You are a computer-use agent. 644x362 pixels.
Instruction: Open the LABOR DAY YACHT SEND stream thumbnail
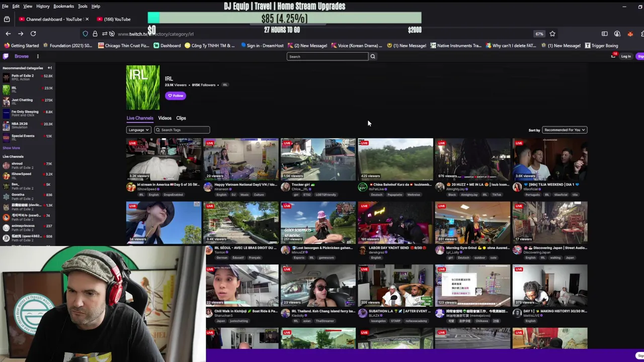[x=395, y=223]
